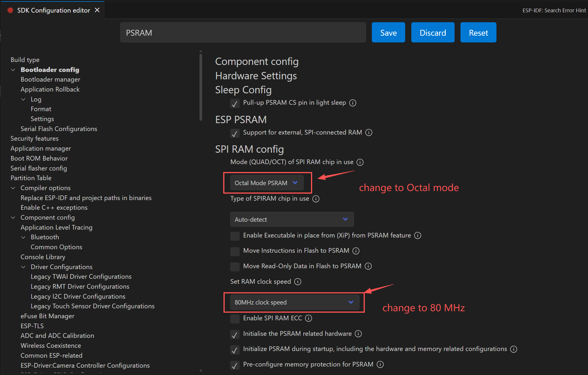588x375 pixels.
Task: Show info for Enable XiP from PSRAM
Action: 418,235
